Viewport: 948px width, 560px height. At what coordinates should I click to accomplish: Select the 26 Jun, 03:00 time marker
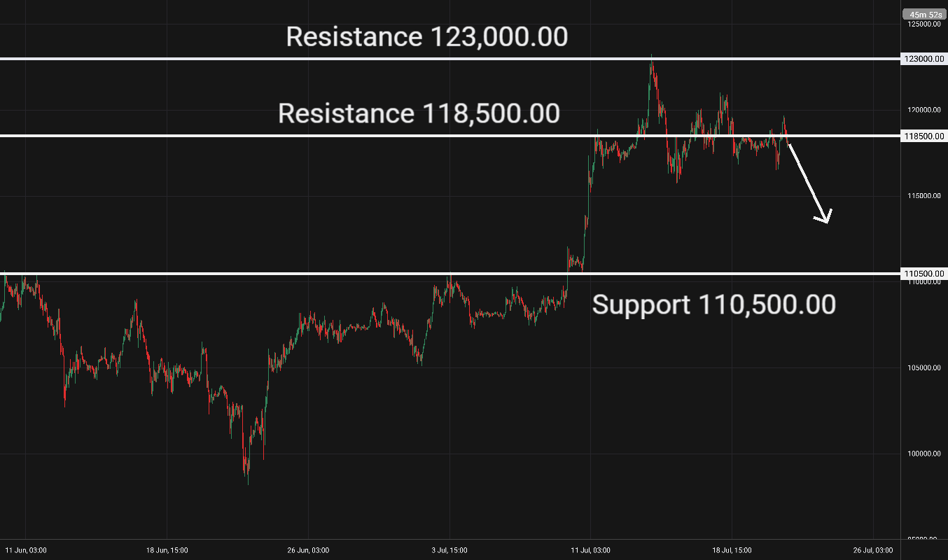pos(309,550)
